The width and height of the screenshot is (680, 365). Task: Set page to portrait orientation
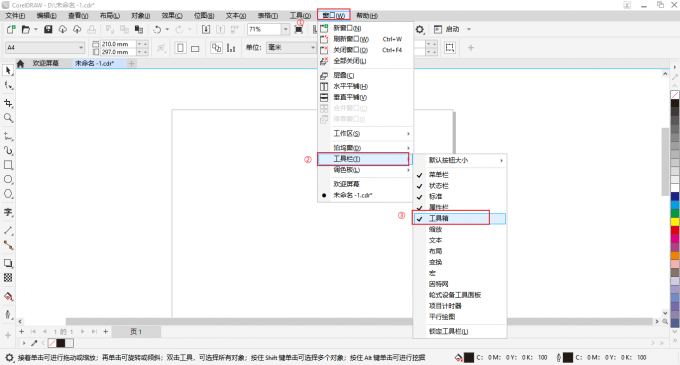pyautogui.click(x=180, y=48)
